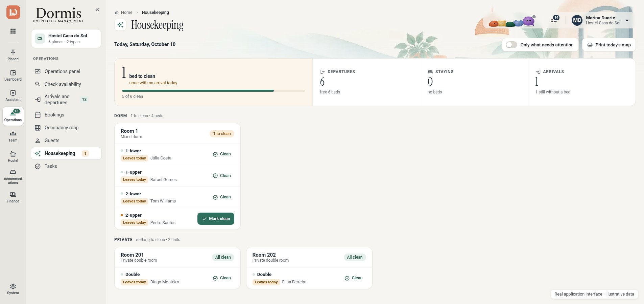The width and height of the screenshot is (644, 304).
Task: Open Accommodations rail icon
Action: point(13,177)
